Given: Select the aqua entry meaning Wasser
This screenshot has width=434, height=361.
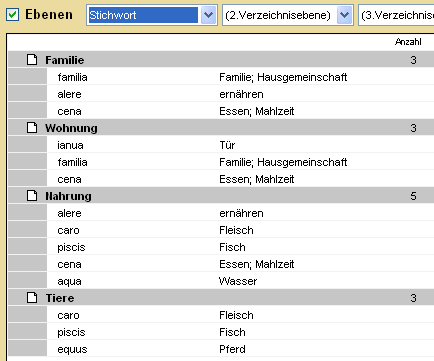Looking at the screenshot, I should tap(240, 281).
